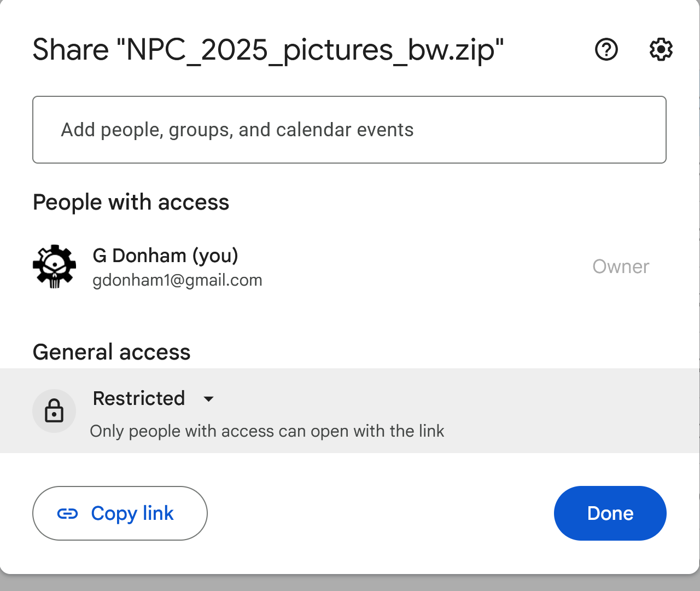Viewport: 700px width, 591px height.
Task: Click G Donham's gear skull avatar
Action: point(55,266)
